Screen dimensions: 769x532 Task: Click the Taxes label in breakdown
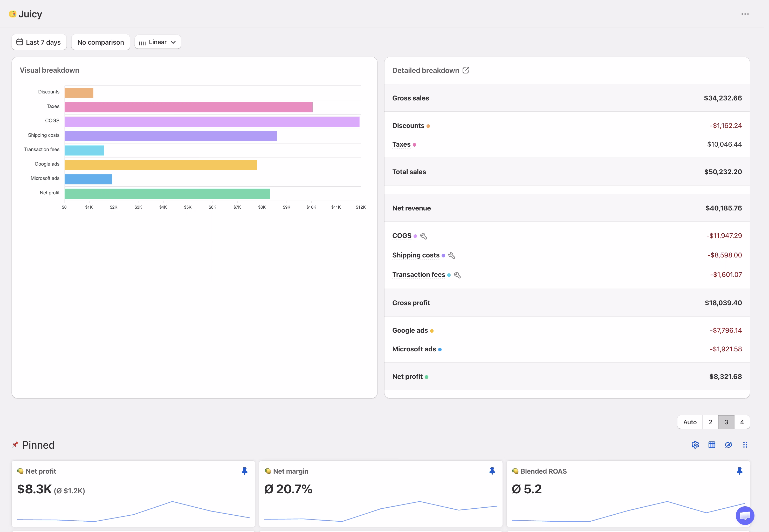pyautogui.click(x=401, y=144)
